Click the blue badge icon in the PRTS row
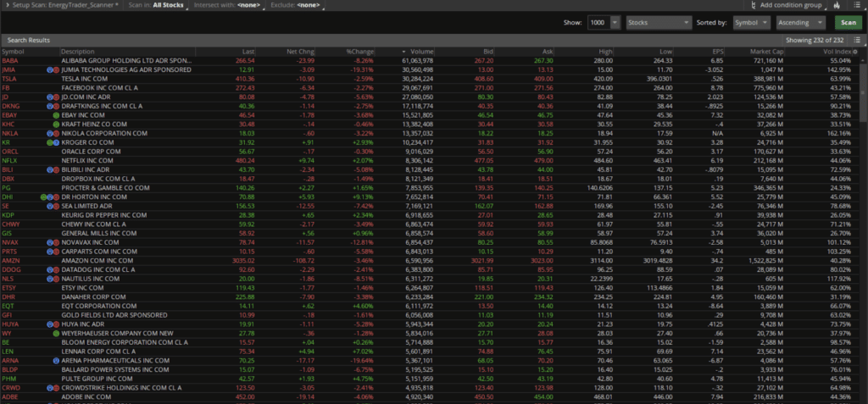 click(50, 252)
